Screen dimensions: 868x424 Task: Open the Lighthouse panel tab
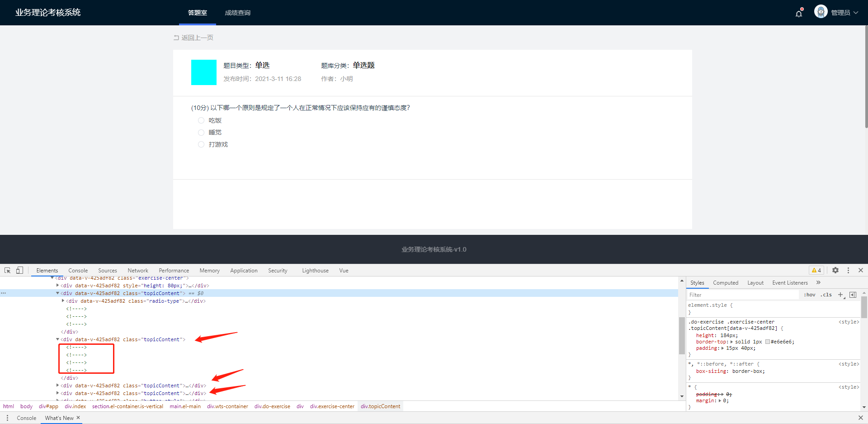click(315, 271)
